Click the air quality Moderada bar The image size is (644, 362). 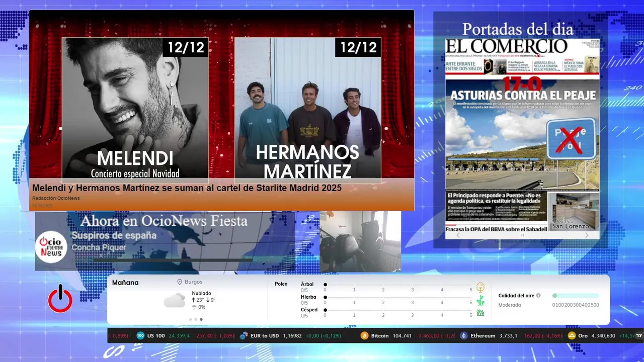576,296
